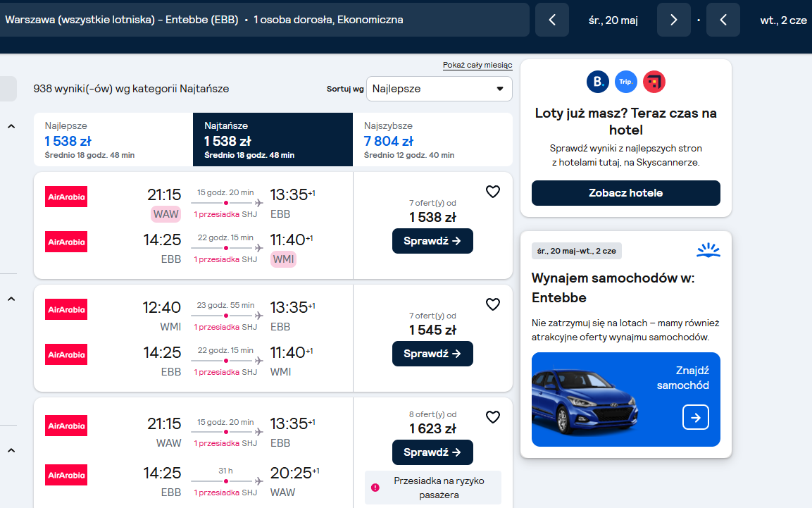Click the arrow icon on car rental banner
Screen dimensions: 812x508
(x=696, y=417)
